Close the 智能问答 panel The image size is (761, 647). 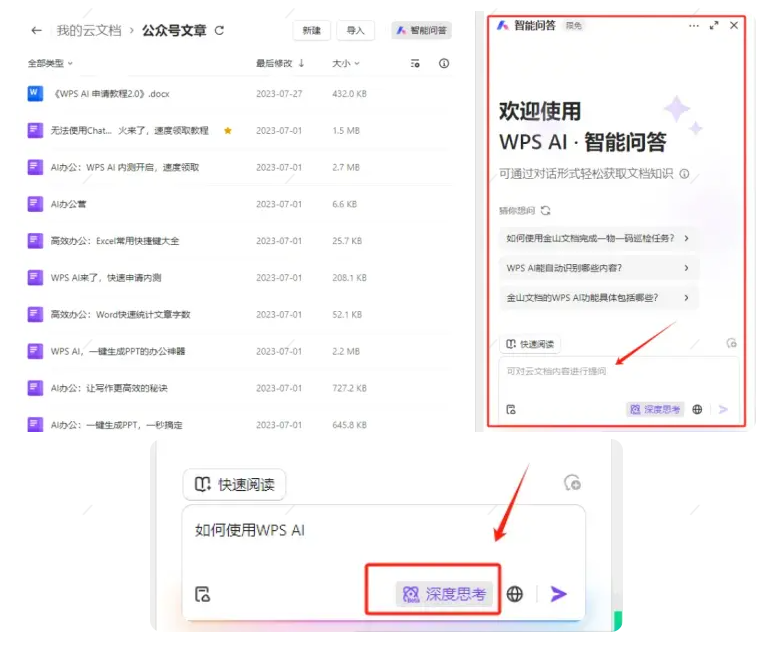click(x=734, y=25)
